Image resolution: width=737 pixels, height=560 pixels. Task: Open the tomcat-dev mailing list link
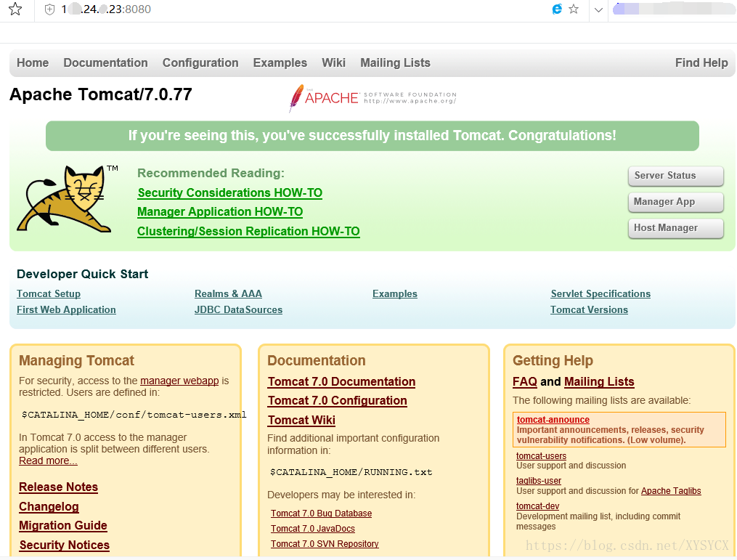tap(537, 506)
